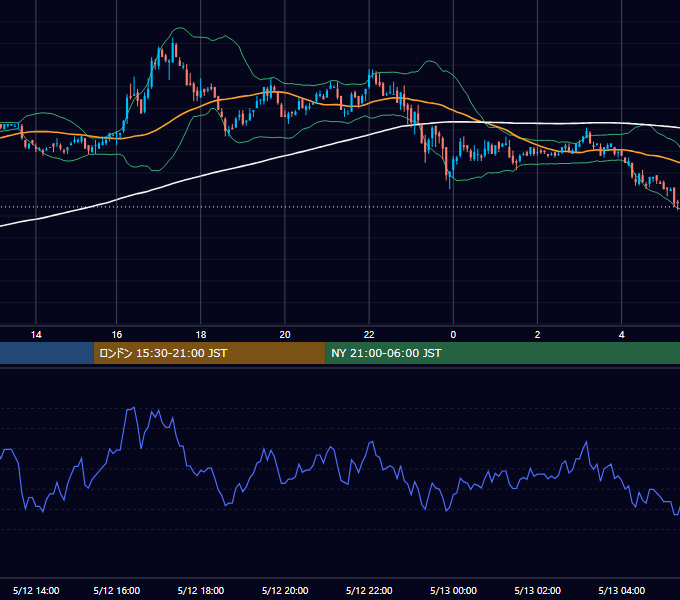Click the 5/13 04:00 time label
680x600 pixels.
pyautogui.click(x=621, y=590)
